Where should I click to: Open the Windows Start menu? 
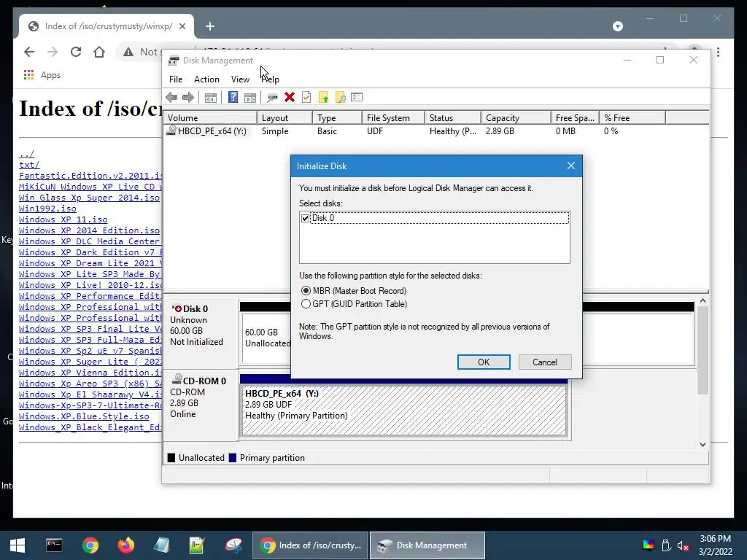[x=18, y=545]
